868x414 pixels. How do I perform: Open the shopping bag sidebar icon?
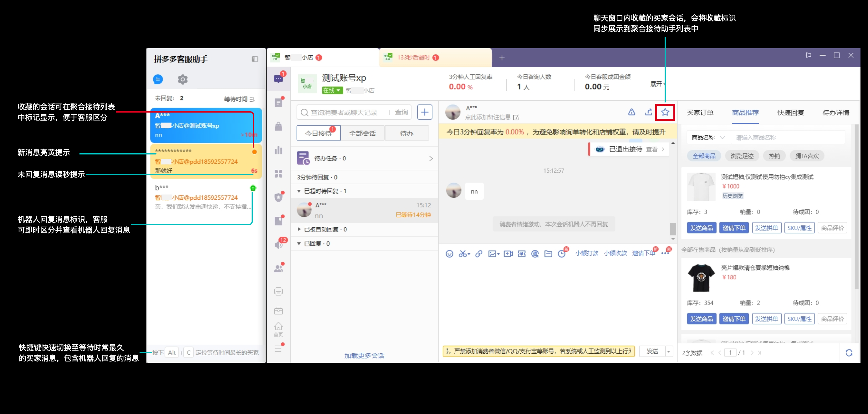278,126
